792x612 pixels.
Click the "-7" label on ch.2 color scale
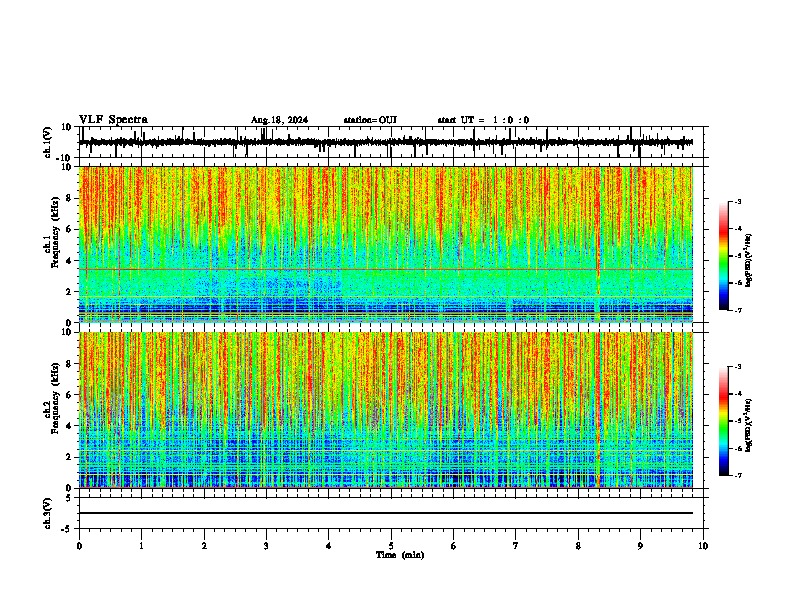(738, 476)
